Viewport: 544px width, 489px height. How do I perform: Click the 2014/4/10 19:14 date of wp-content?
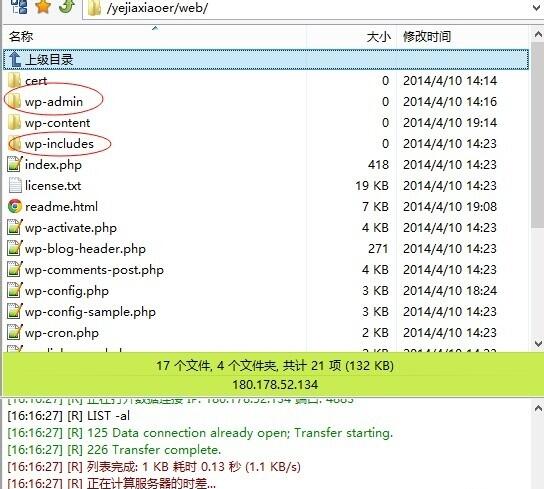[450, 123]
